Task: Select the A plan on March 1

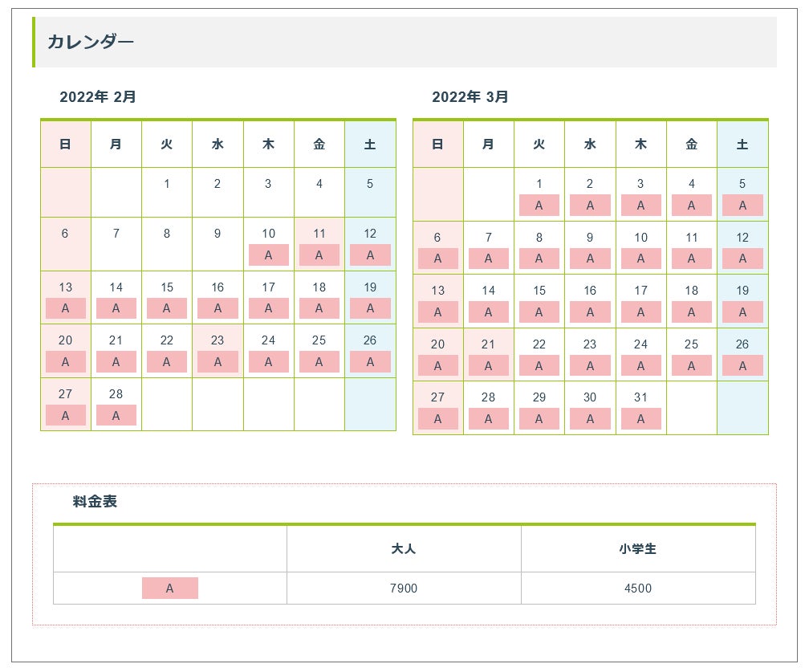Action: 539,206
